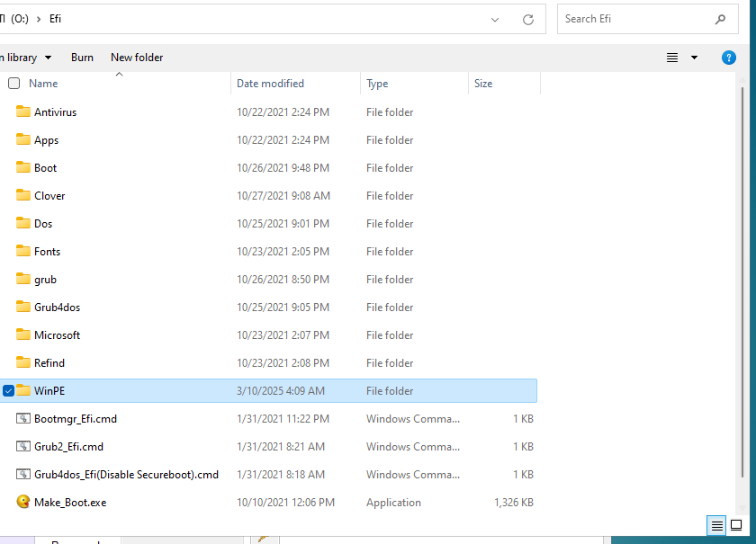Click the Dos folder icon
The height and width of the screenshot is (544, 756).
pos(23,224)
